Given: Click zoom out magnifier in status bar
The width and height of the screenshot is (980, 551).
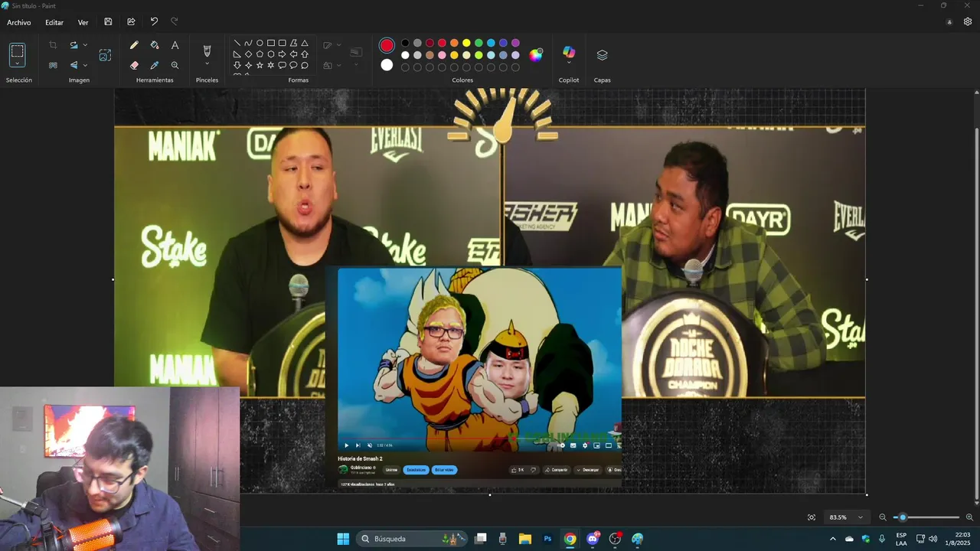Looking at the screenshot, I should click(x=883, y=517).
